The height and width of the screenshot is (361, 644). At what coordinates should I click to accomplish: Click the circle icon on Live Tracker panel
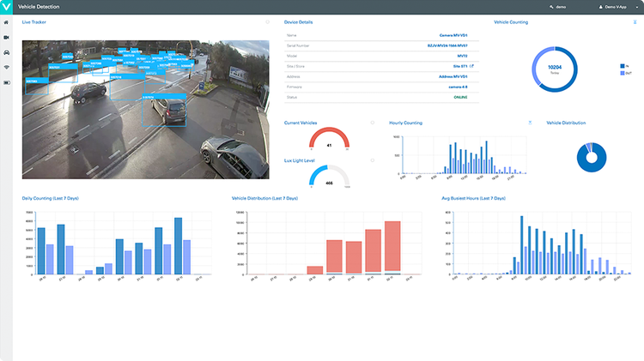coord(267,22)
